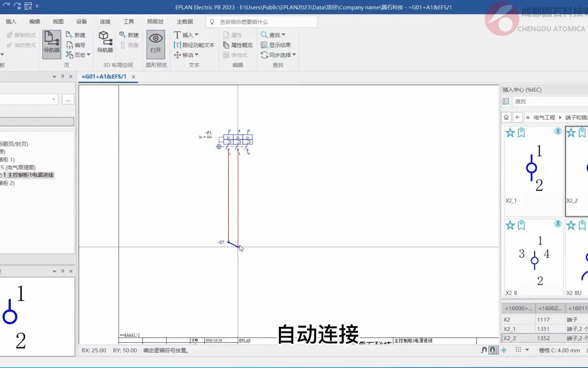Add tag to X2_1 symbol

pos(521,133)
